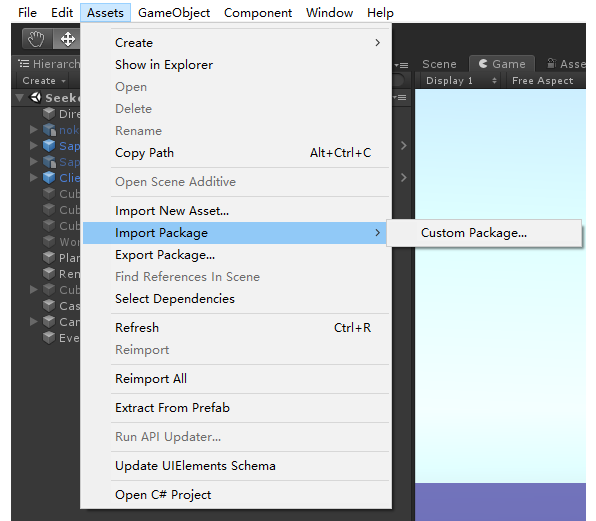The image size is (596, 521).
Task: Expand the nok object in Hierarchy
Action: coord(34,130)
